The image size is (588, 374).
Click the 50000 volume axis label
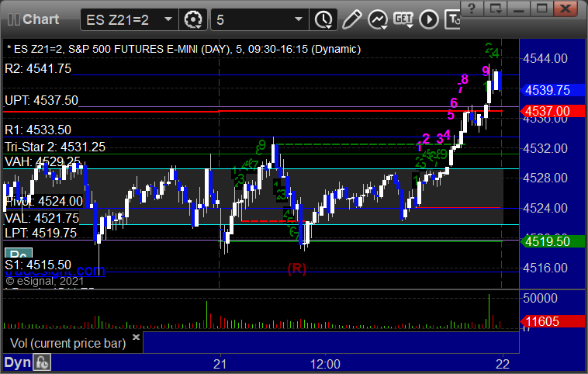(x=540, y=298)
